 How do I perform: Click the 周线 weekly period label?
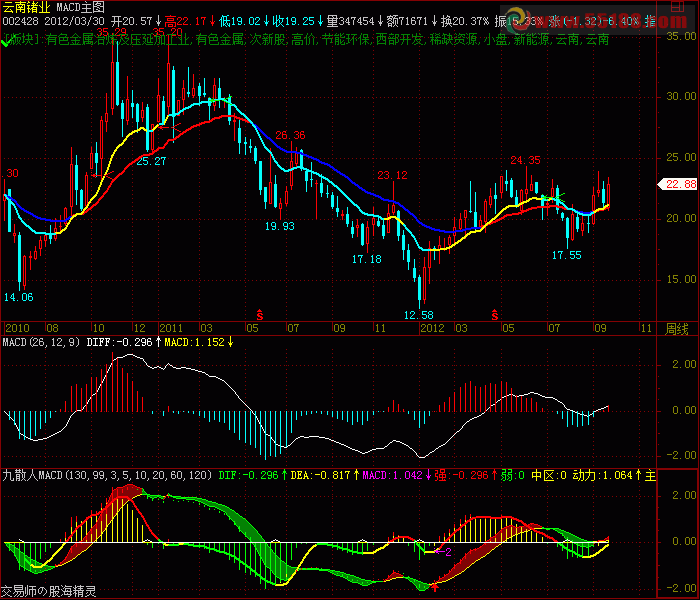pyautogui.click(x=677, y=328)
